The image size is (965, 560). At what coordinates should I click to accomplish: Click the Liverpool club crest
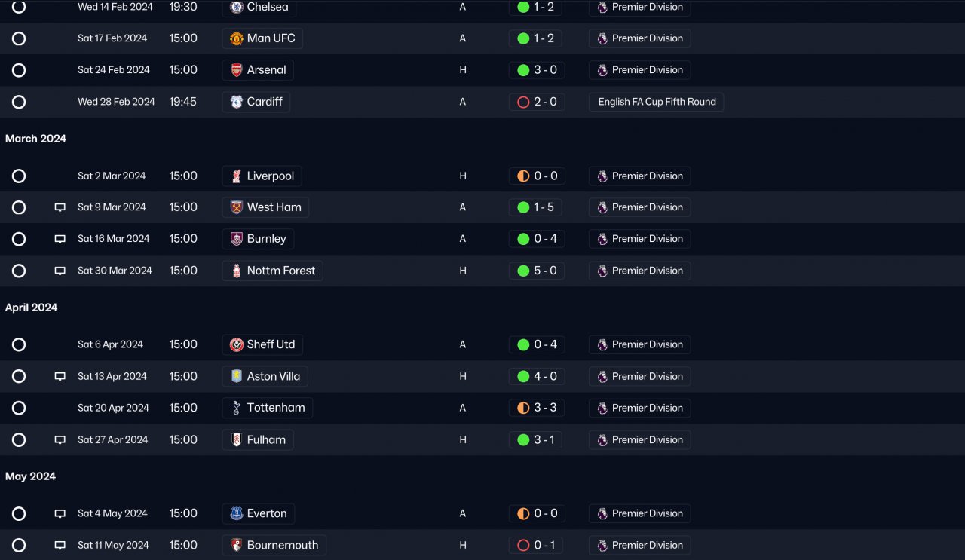coord(237,176)
